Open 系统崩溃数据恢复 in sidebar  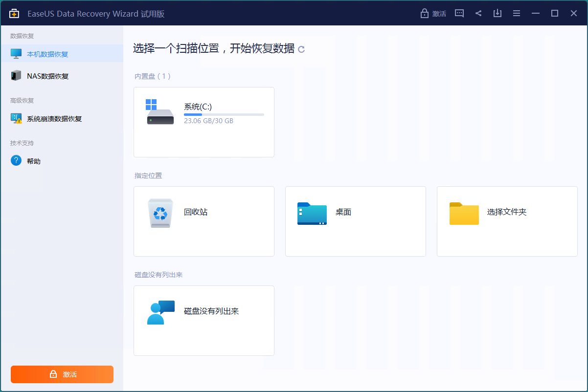(x=54, y=118)
